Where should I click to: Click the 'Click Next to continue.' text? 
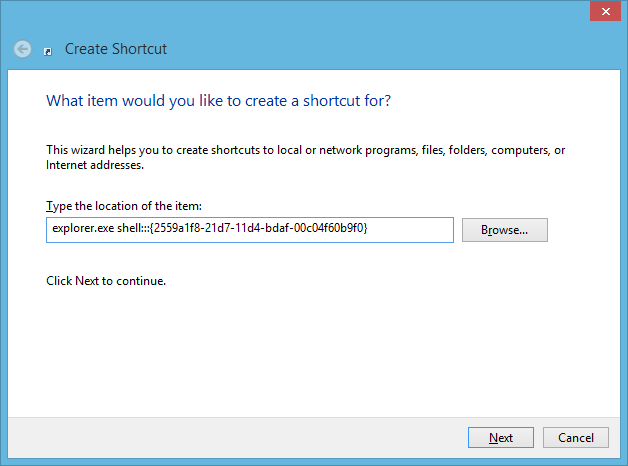coord(106,281)
